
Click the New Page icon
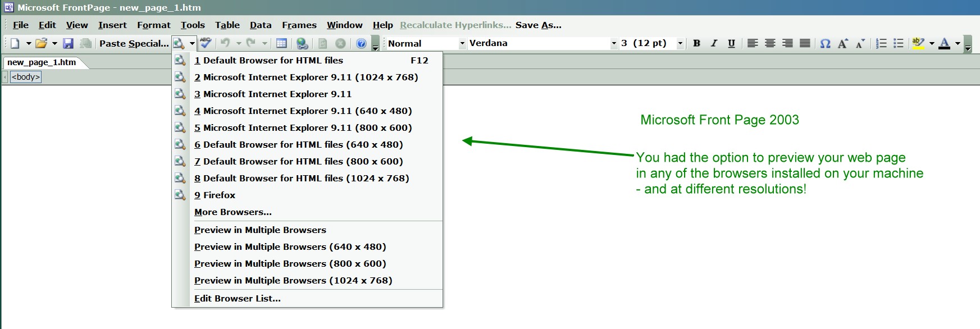pos(15,43)
